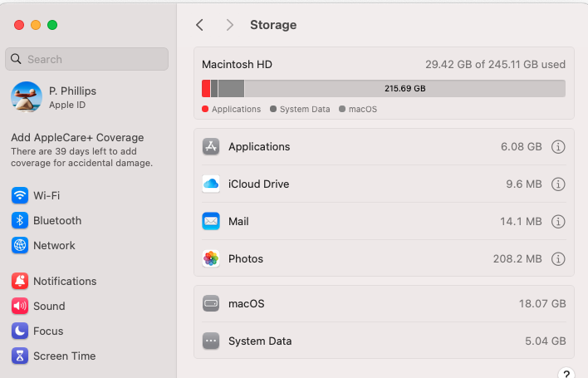Click the red Applications storage bar segment

tap(206, 89)
